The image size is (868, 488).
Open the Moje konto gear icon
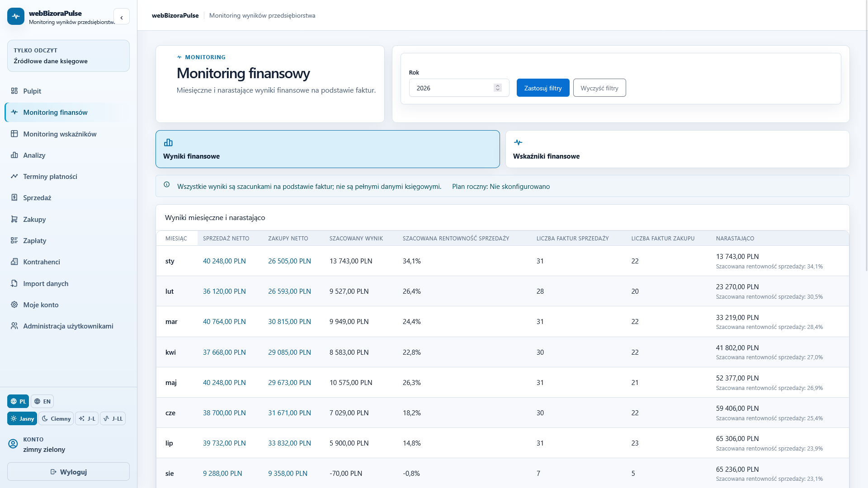click(14, 305)
